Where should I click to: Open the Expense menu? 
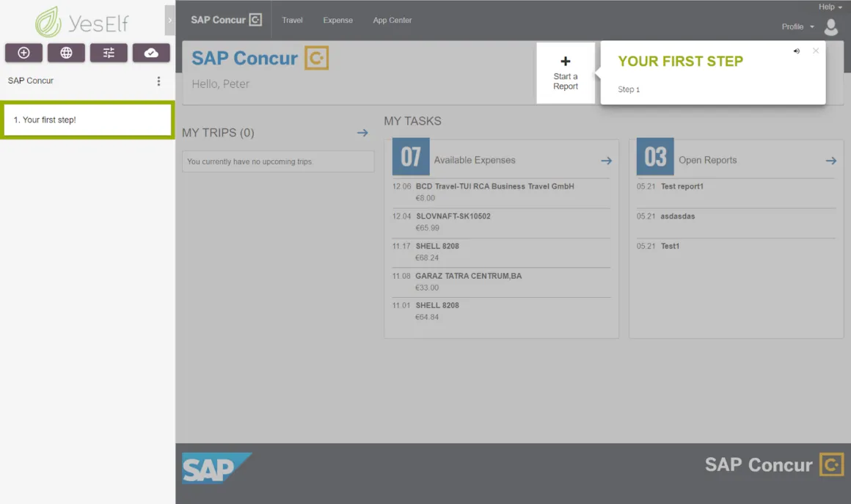tap(337, 20)
